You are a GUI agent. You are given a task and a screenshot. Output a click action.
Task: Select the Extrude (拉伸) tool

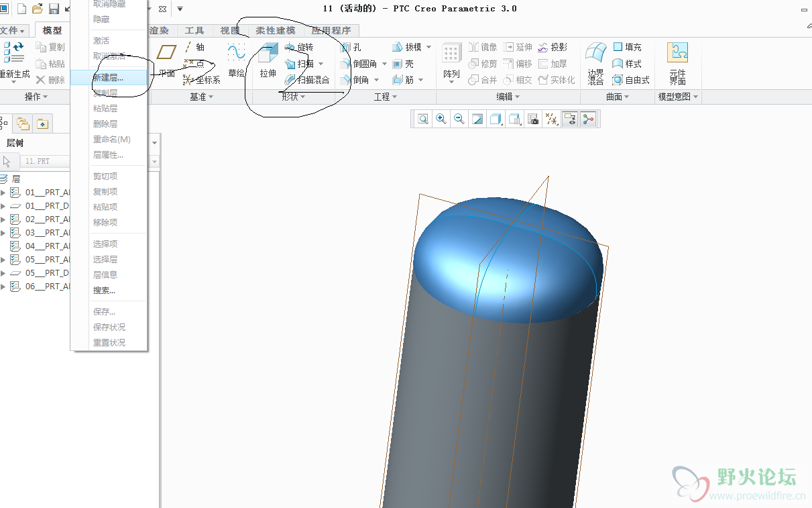coord(268,61)
